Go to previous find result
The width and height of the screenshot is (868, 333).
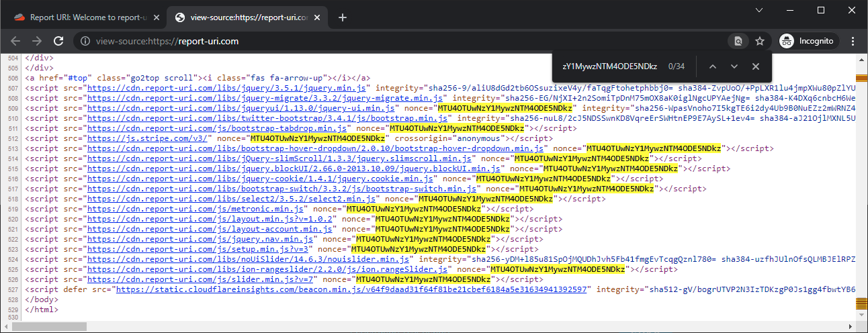point(713,66)
